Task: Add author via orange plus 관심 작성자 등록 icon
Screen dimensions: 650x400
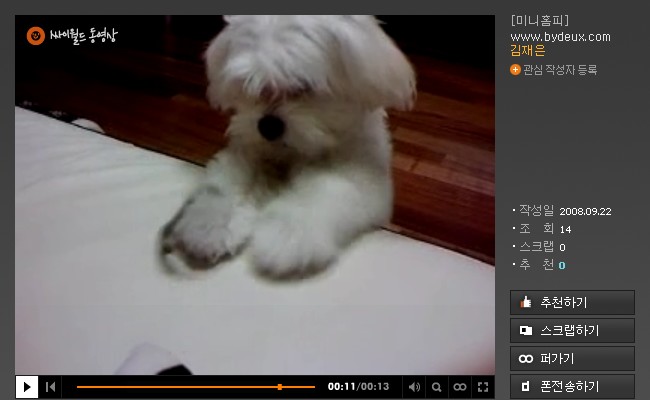Action: coord(515,70)
